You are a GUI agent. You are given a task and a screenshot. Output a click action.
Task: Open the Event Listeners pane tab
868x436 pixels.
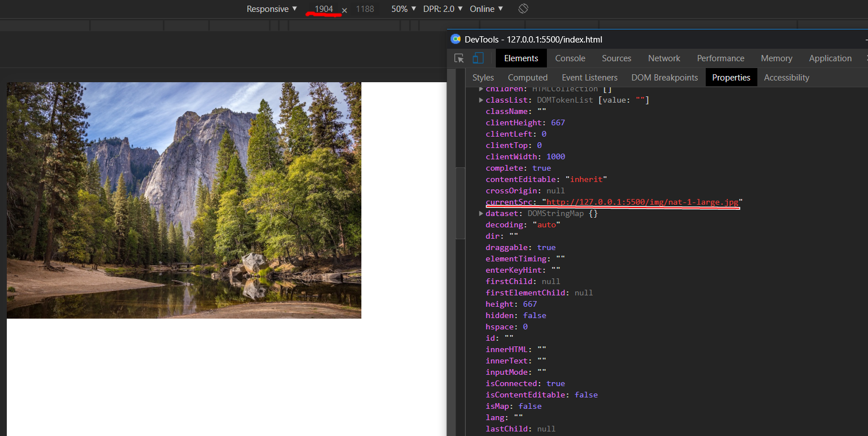(x=589, y=78)
